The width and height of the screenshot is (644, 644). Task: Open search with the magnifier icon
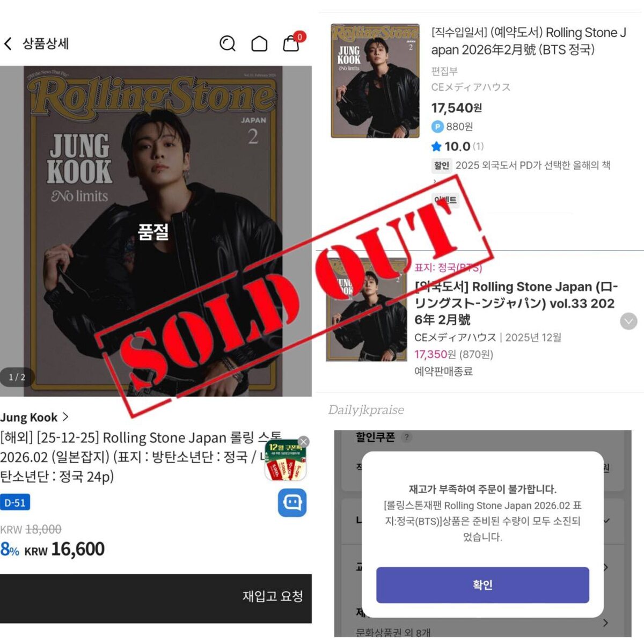pyautogui.click(x=228, y=43)
